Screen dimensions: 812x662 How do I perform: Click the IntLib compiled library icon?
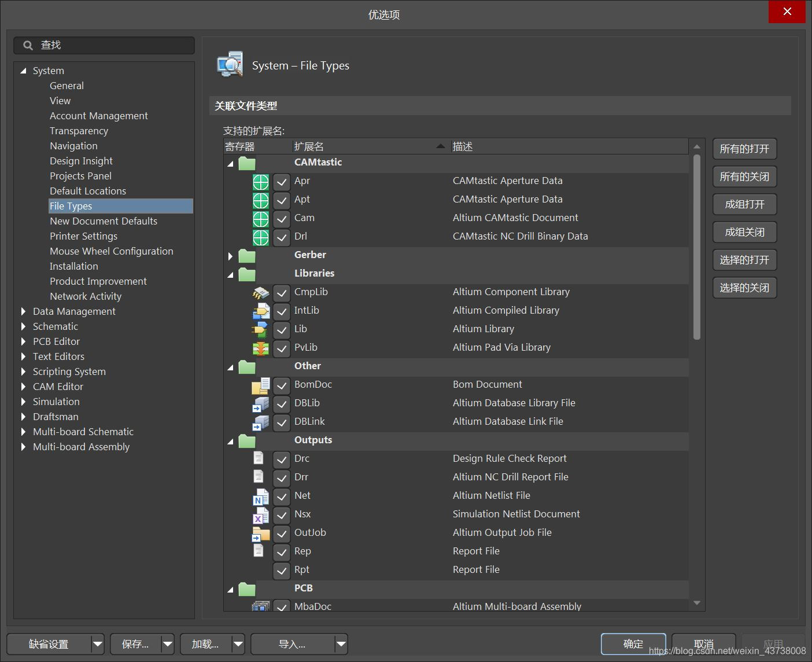point(261,311)
